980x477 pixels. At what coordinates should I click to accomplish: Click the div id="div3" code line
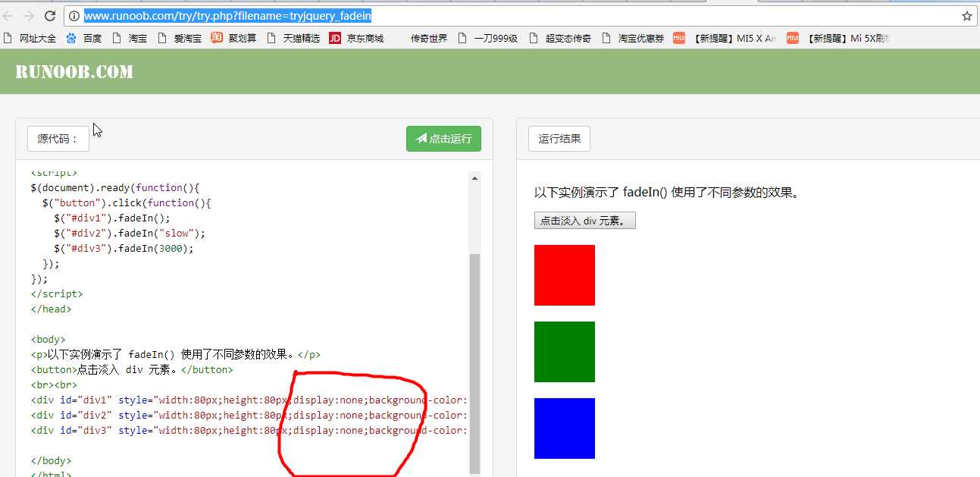pyautogui.click(x=249, y=430)
